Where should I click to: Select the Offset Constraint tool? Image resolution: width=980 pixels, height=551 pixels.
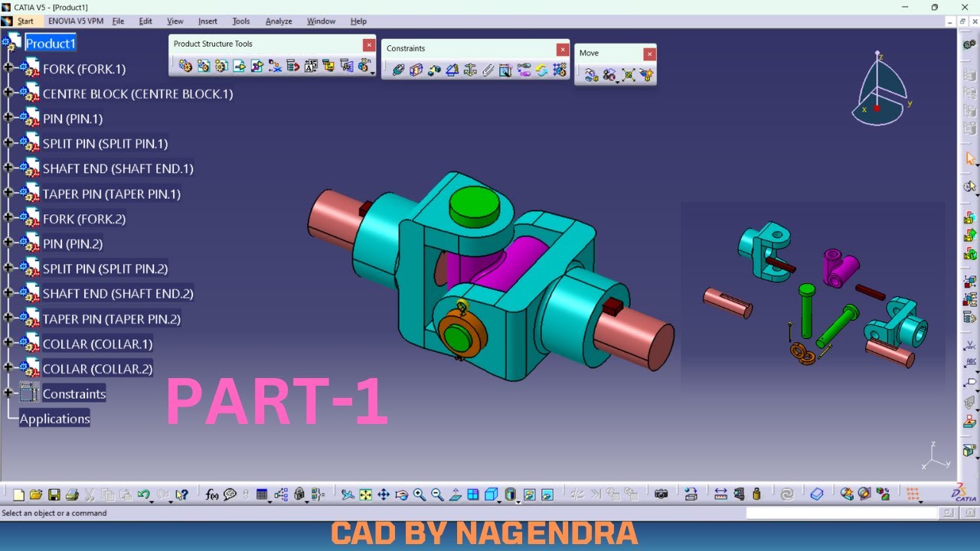tap(433, 70)
